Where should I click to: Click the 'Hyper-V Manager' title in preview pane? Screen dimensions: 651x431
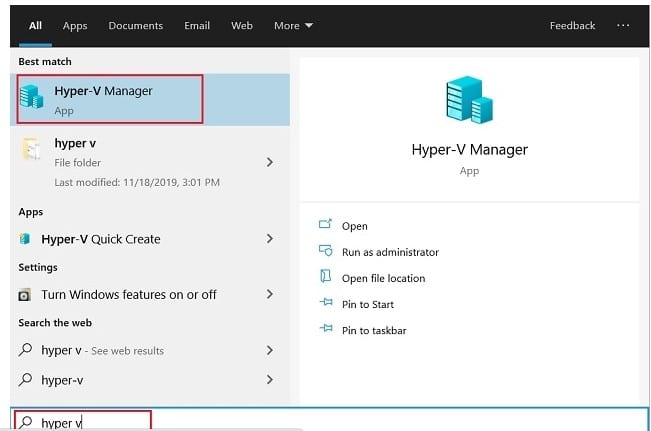tap(470, 149)
